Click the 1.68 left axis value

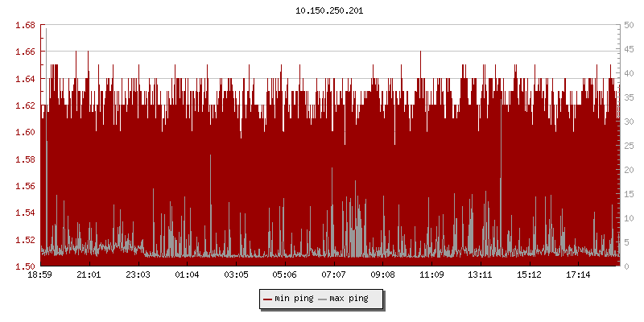(x=25, y=25)
